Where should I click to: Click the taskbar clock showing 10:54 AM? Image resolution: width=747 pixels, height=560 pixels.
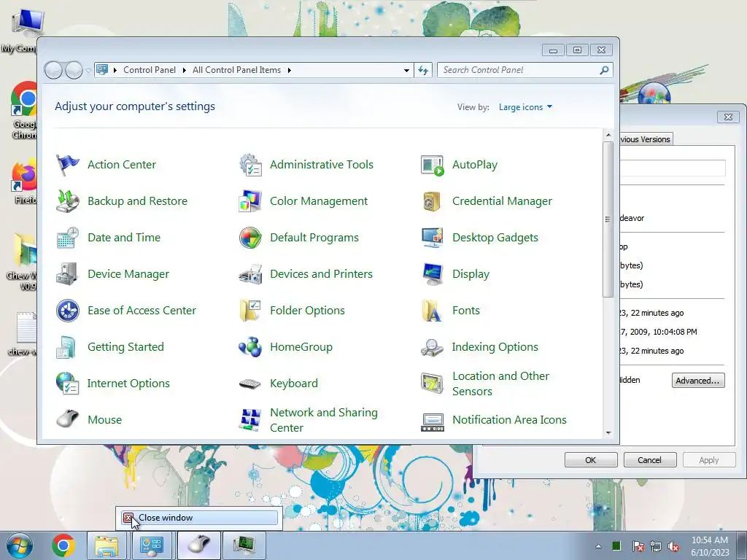(x=710, y=545)
